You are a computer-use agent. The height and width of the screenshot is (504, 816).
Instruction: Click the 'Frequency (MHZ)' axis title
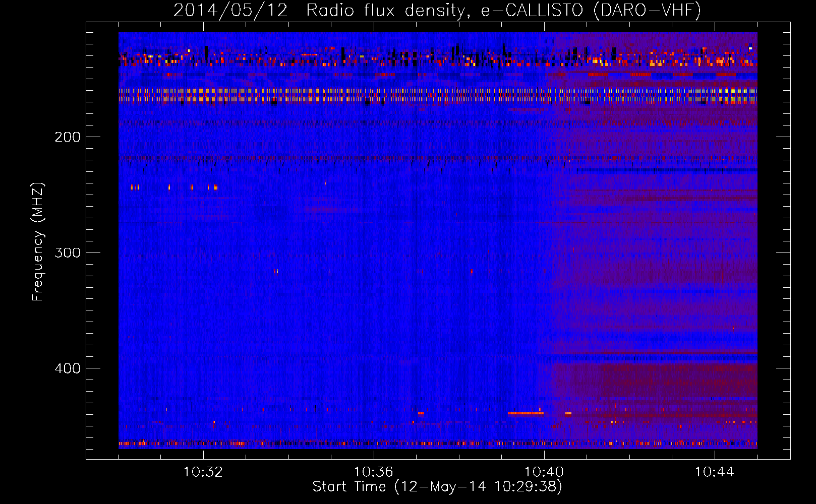[38, 241]
